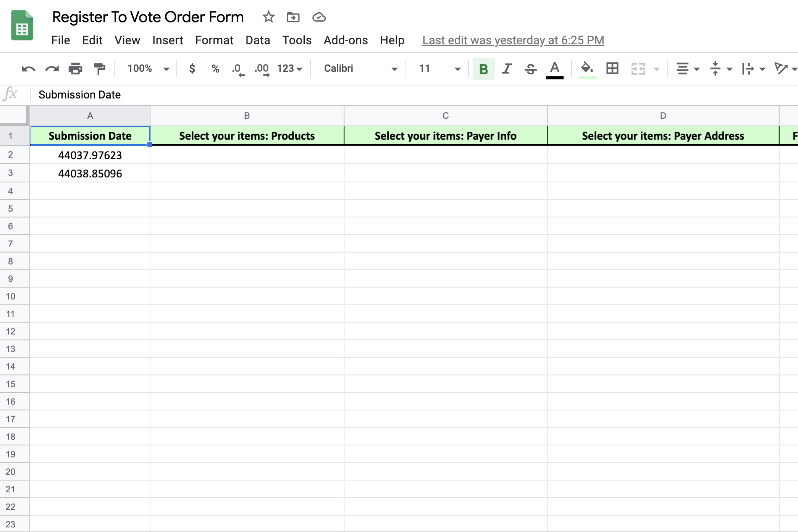Open the Format menu
Viewport: 798px width, 532px height.
point(214,40)
